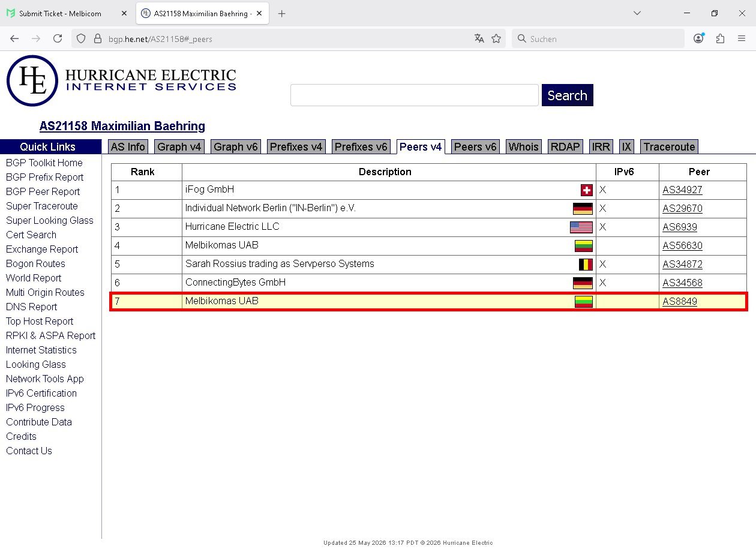Screen dimensions: 756x552
Task: Go to BGP Toolkit Home
Action: (44, 163)
